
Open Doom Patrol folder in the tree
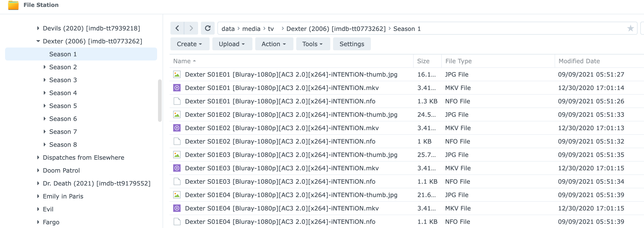(x=61, y=170)
